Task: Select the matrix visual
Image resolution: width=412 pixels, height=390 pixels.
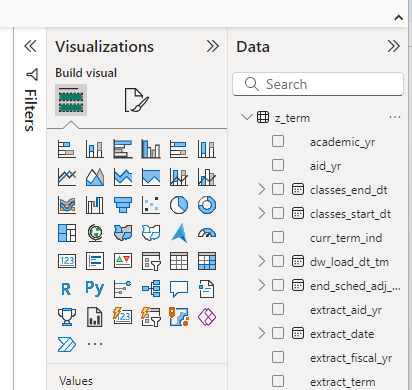Action: coord(207,261)
